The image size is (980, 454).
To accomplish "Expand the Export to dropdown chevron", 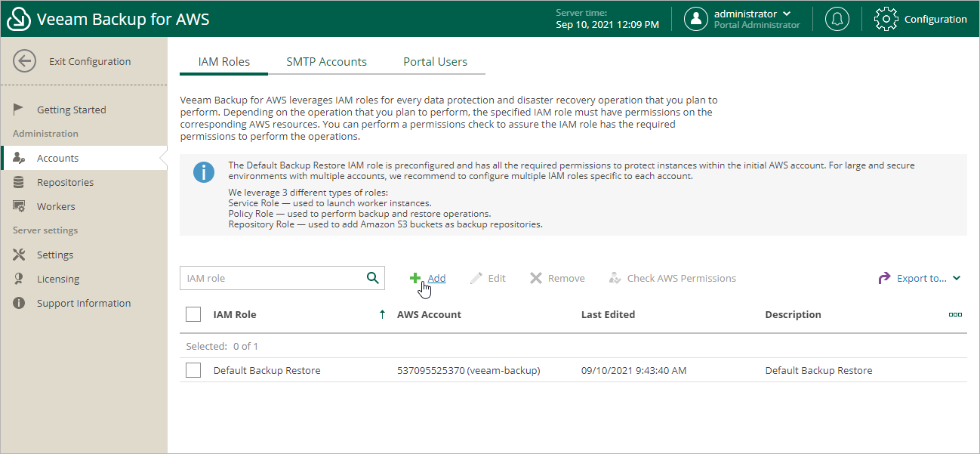I will [957, 279].
